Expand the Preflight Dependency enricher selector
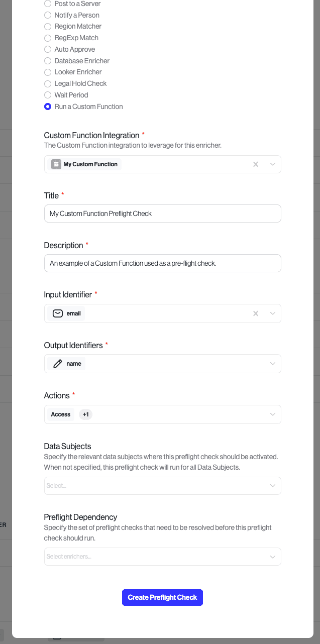 click(x=272, y=556)
